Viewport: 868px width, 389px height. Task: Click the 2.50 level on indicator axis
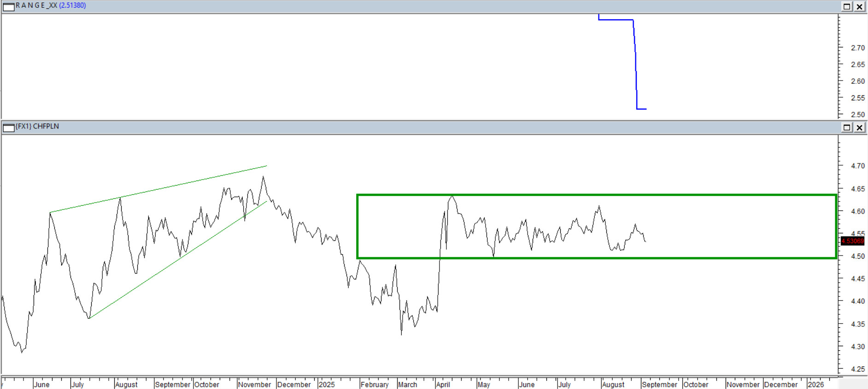click(857, 115)
